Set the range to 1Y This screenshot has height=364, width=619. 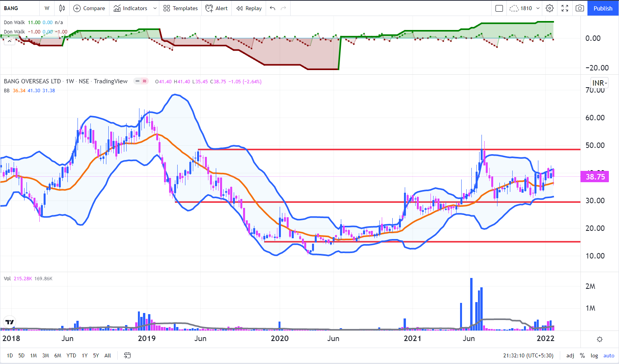85,355
